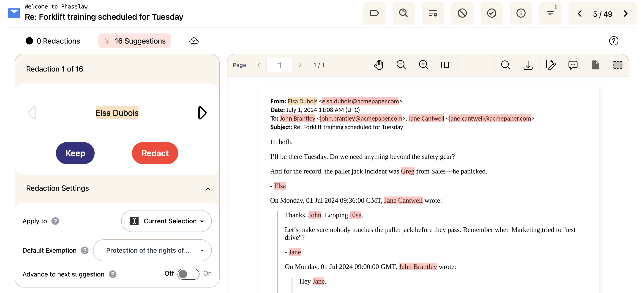Open the edit annotation pencil tool
Viewport: 644px width, 293px height.
pos(551,65)
